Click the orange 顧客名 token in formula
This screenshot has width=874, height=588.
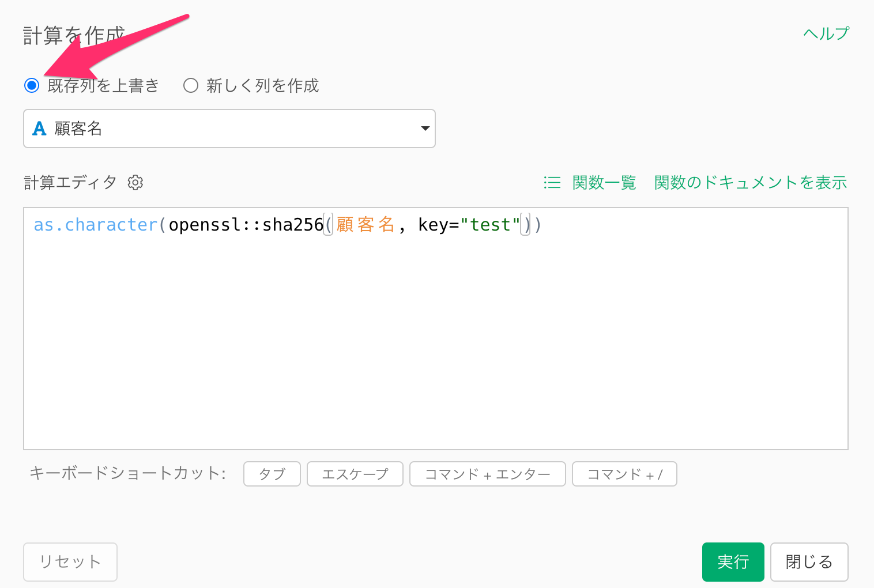tap(365, 225)
